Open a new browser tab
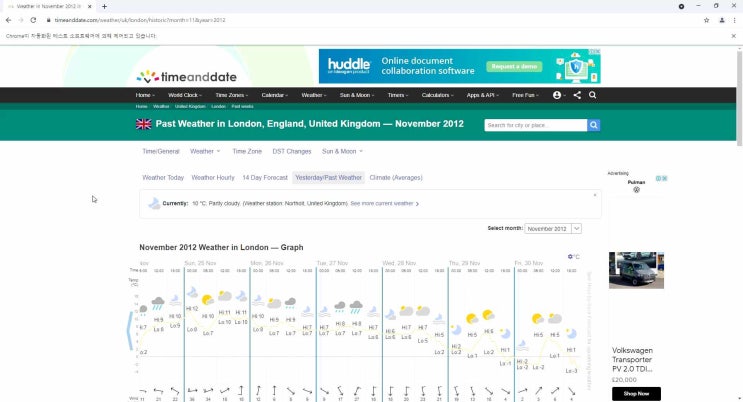 [104, 7]
